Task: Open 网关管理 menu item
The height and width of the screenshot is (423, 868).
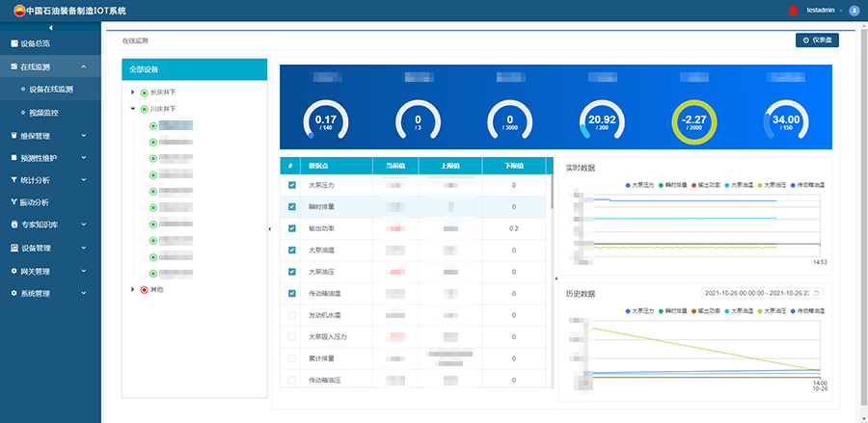Action: (50, 272)
